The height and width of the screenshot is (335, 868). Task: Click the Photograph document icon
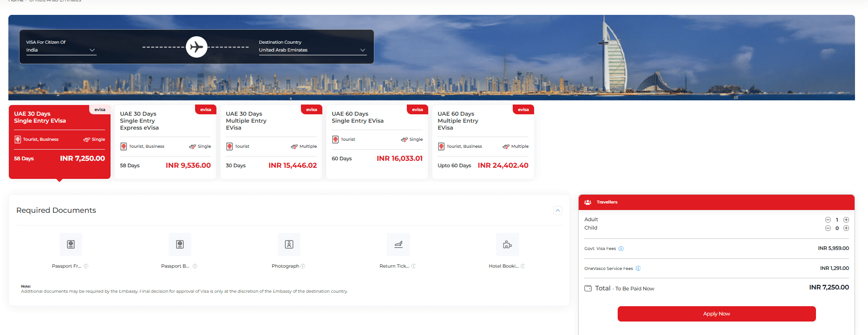pos(289,244)
